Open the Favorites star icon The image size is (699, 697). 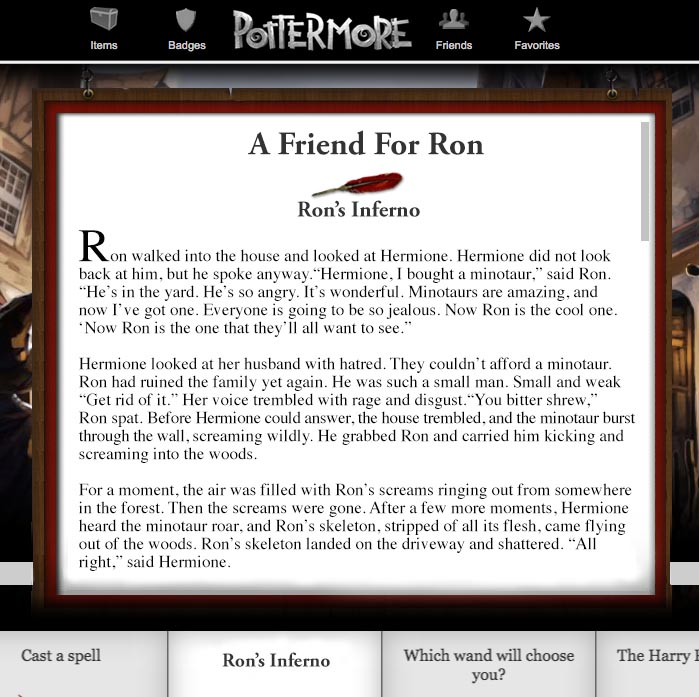[536, 20]
